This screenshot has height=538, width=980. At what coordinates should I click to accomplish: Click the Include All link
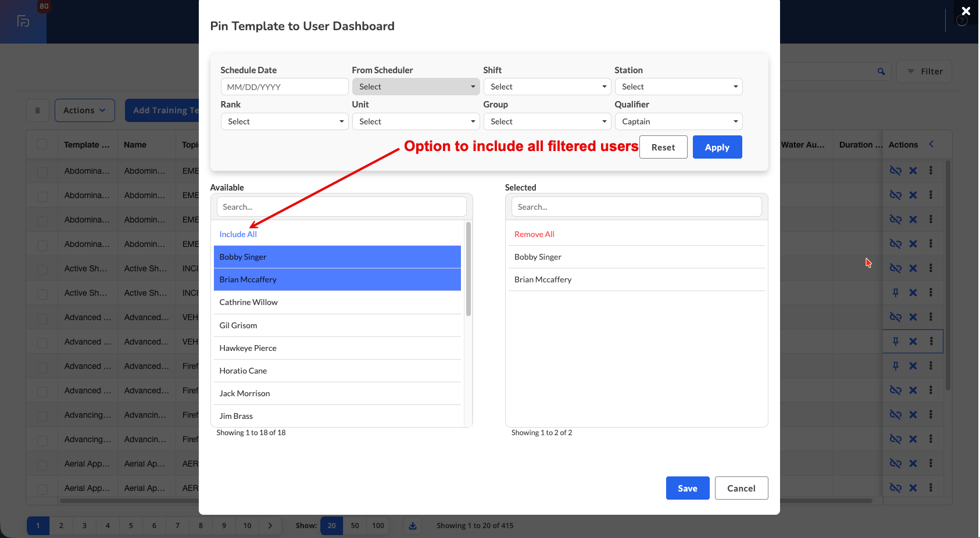[238, 234]
